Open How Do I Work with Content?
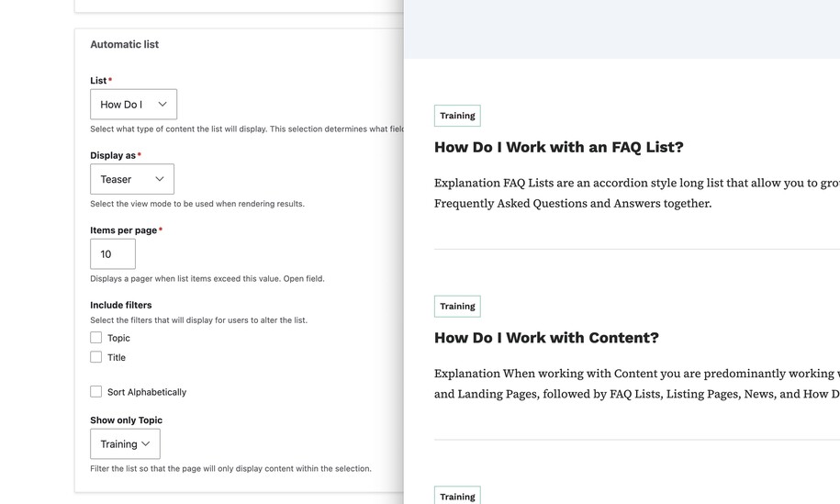 click(x=546, y=338)
